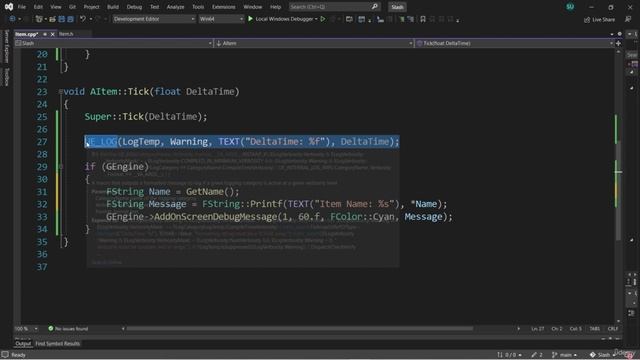Click the Open File toolbar icon

tap(52, 19)
